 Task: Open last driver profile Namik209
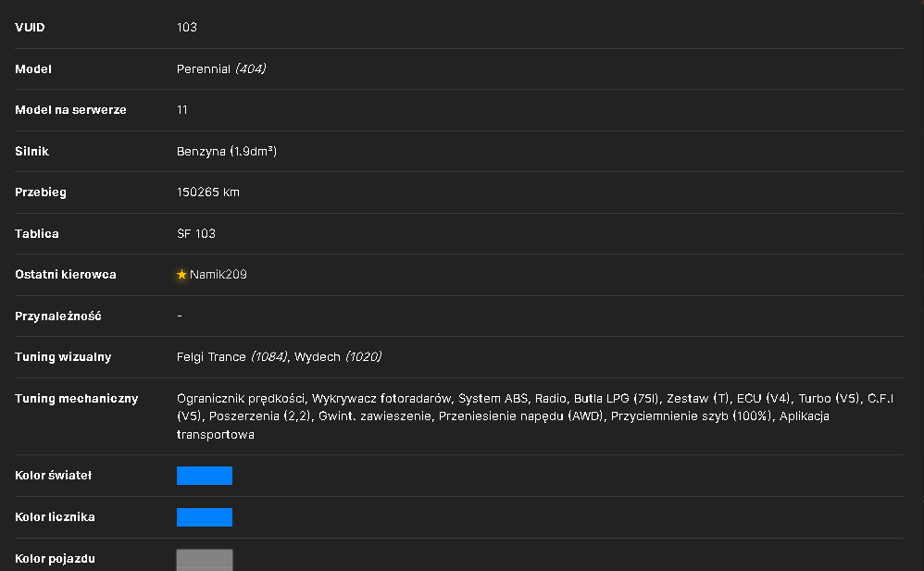click(218, 275)
